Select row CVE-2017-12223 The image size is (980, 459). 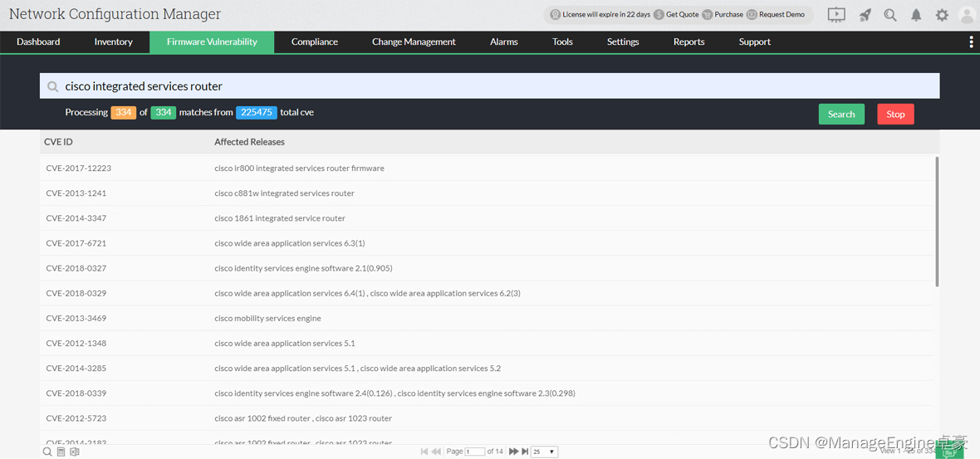pyautogui.click(x=487, y=168)
